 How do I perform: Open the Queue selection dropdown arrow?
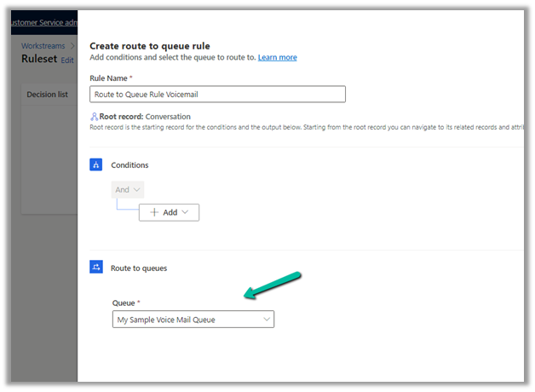[x=266, y=320]
